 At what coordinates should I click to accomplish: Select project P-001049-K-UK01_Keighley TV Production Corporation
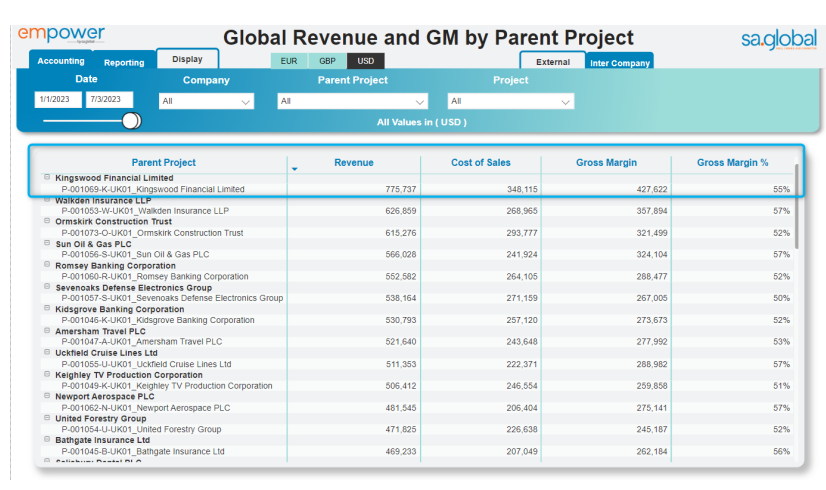click(x=167, y=386)
